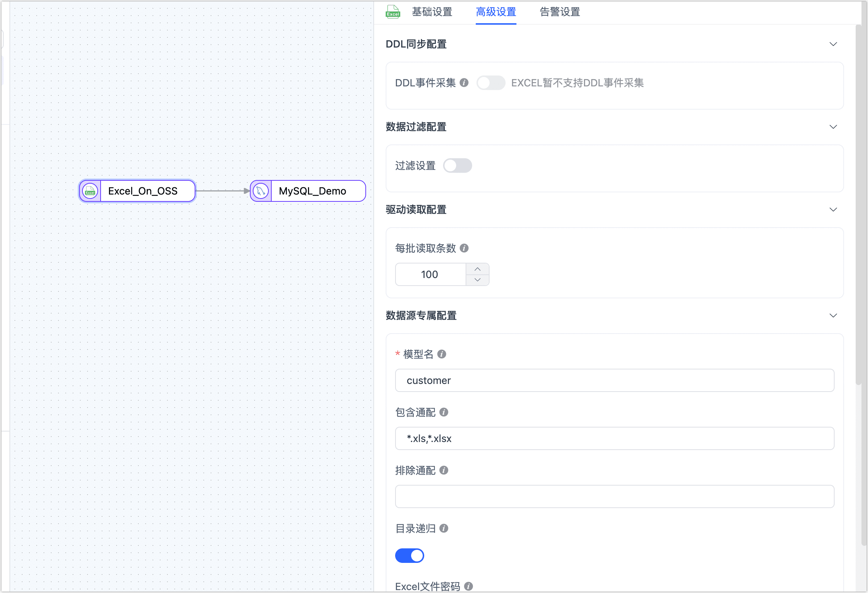Disable the 目录递归 switch
The width and height of the screenshot is (868, 593).
point(409,555)
